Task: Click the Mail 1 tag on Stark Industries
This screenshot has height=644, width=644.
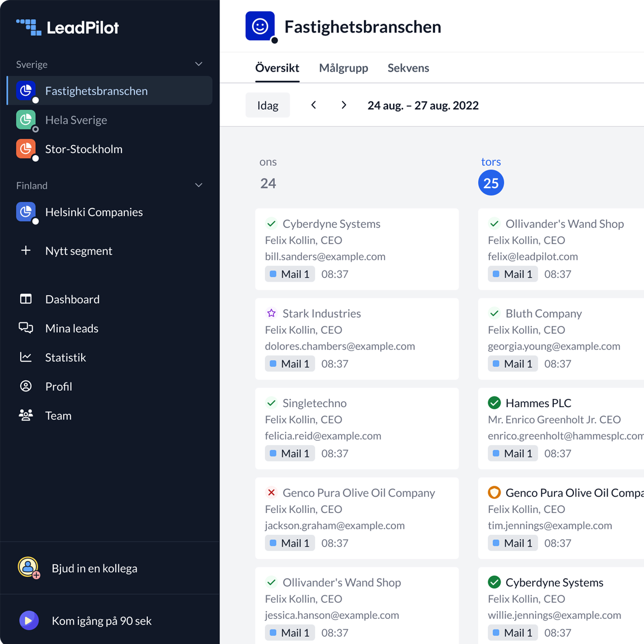Action: pos(290,364)
